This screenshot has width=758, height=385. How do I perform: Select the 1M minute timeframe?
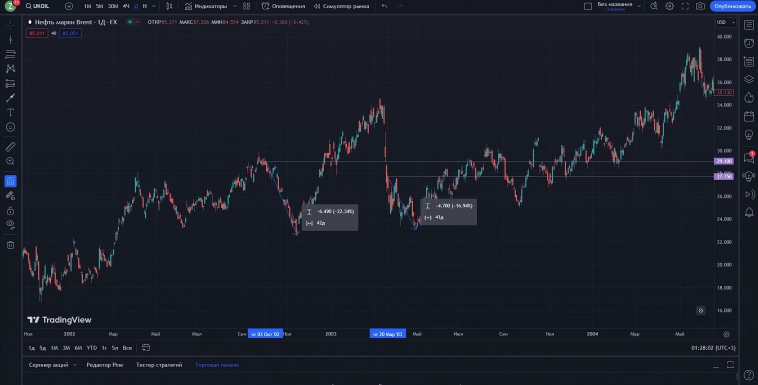pyautogui.click(x=87, y=6)
